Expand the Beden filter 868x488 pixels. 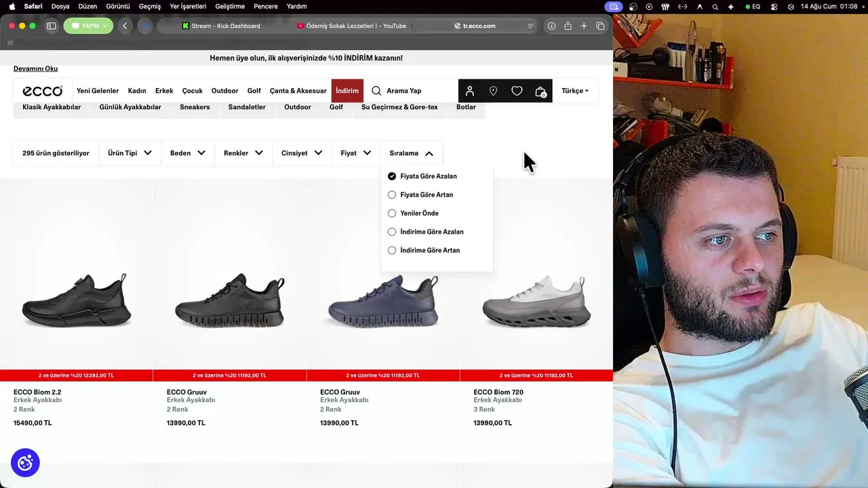tap(188, 153)
